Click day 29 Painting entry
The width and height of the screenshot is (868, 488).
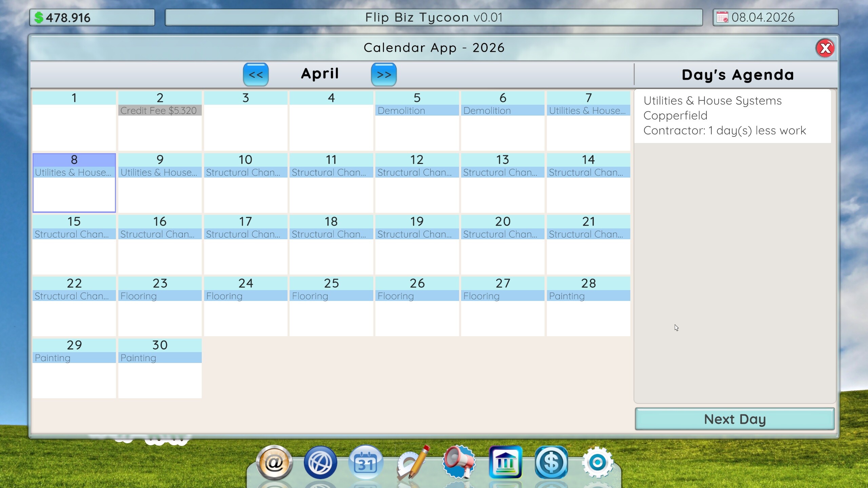point(74,358)
